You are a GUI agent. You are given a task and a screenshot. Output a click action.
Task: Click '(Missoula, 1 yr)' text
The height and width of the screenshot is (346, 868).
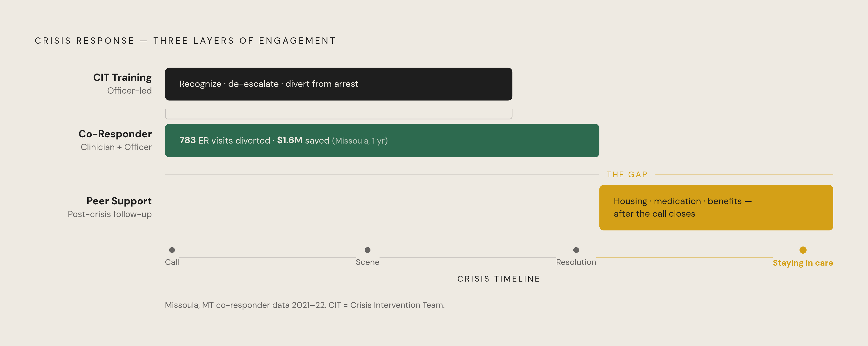tap(360, 141)
